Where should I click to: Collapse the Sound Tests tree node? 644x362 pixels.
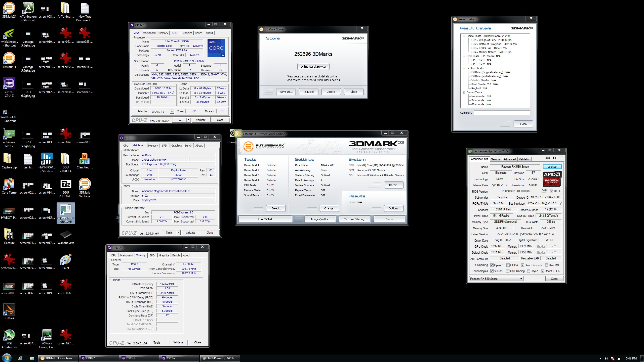click(x=464, y=92)
